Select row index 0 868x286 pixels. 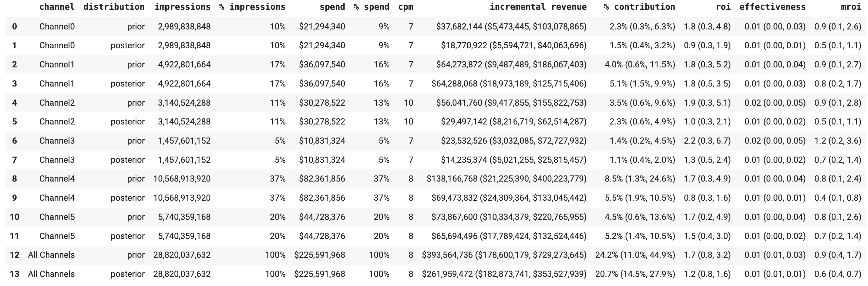[x=15, y=27]
